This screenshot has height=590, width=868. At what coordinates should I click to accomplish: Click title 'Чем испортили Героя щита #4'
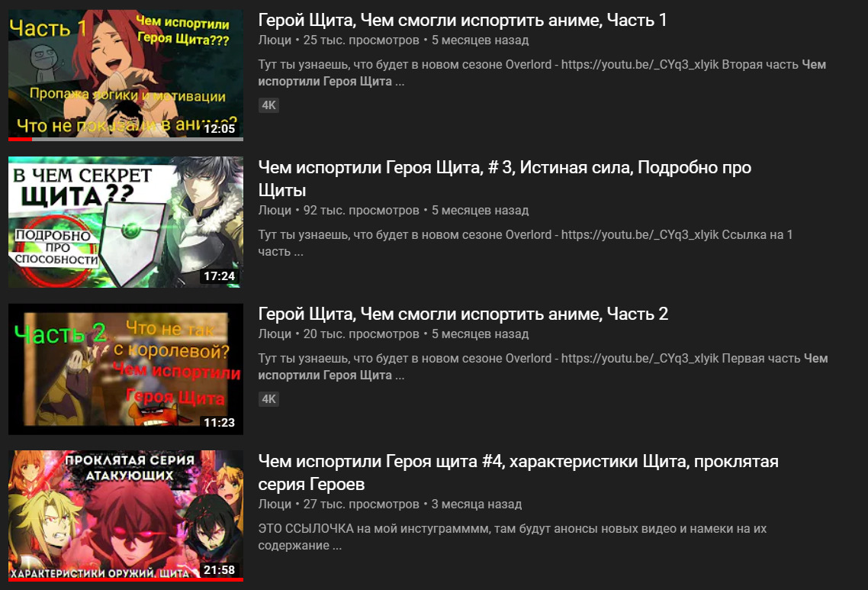click(518, 472)
